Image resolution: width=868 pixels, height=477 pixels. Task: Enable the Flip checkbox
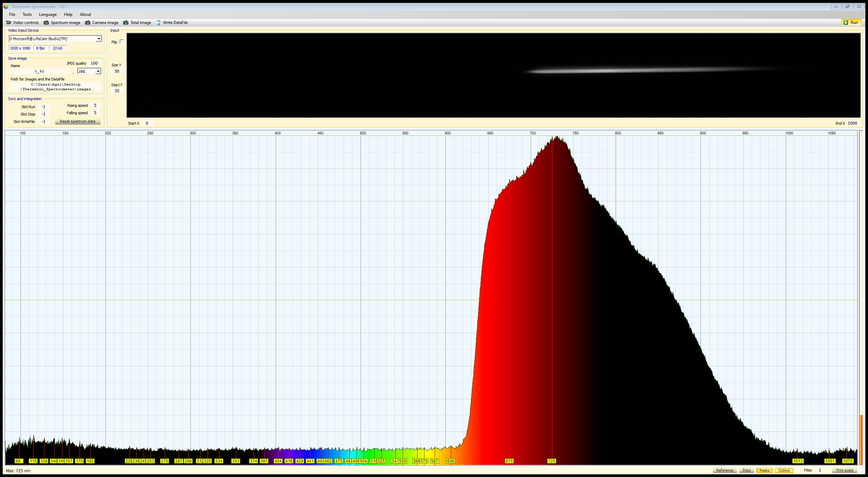click(122, 42)
